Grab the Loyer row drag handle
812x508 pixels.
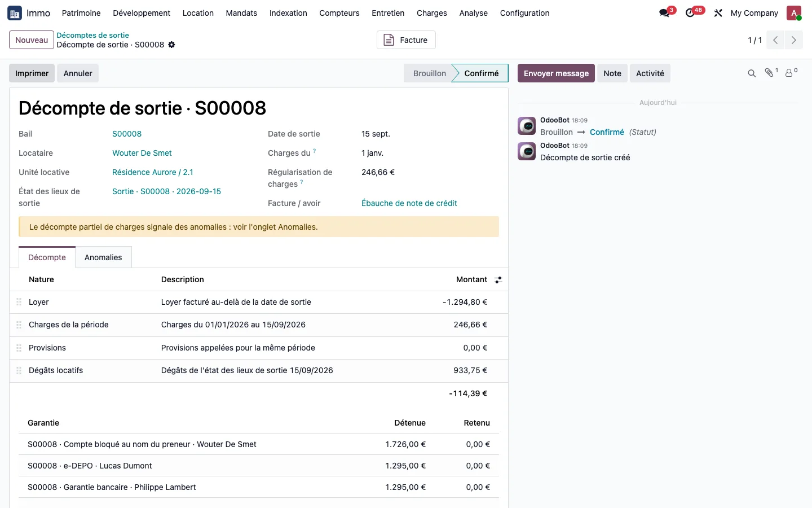coord(19,302)
